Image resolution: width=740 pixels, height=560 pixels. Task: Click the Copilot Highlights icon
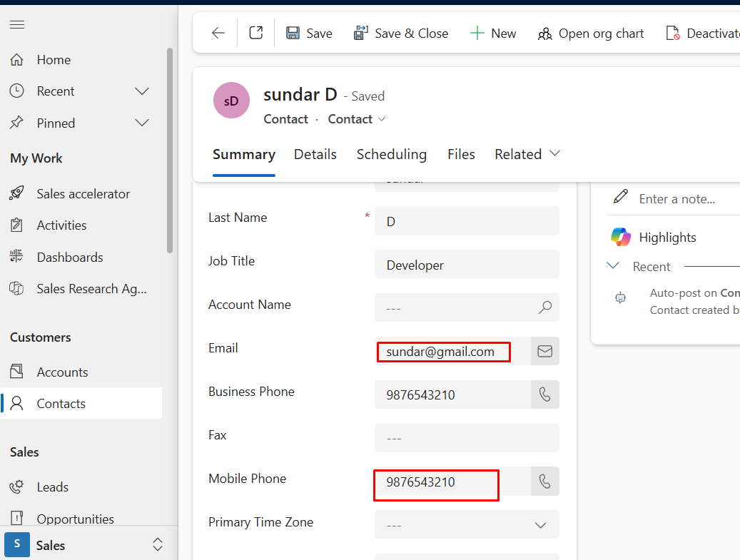pos(621,238)
